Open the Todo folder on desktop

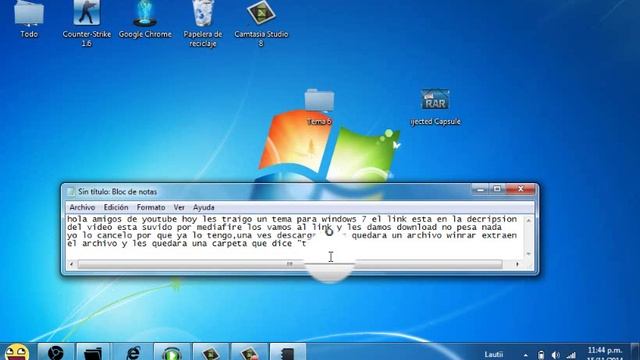tap(29, 18)
